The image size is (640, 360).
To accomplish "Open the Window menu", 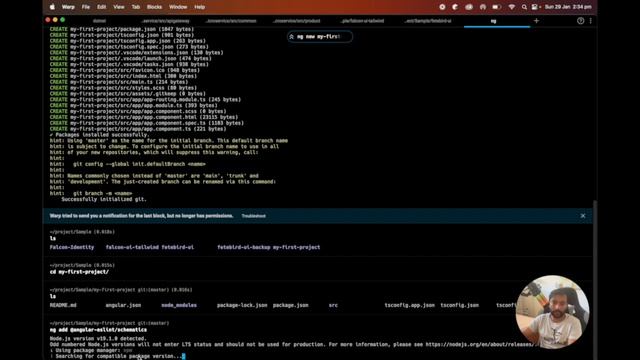I will pos(178,7).
